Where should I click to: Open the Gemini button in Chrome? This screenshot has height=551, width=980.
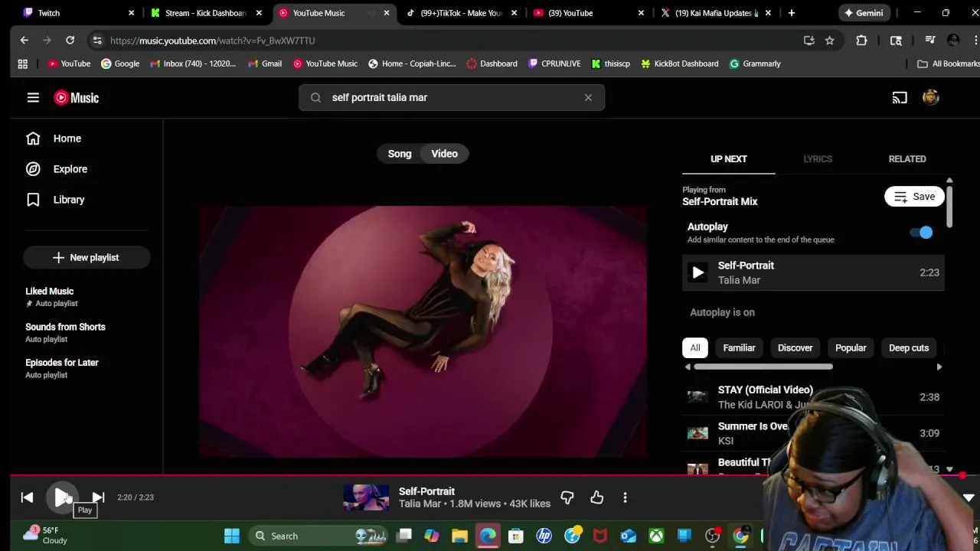(864, 13)
